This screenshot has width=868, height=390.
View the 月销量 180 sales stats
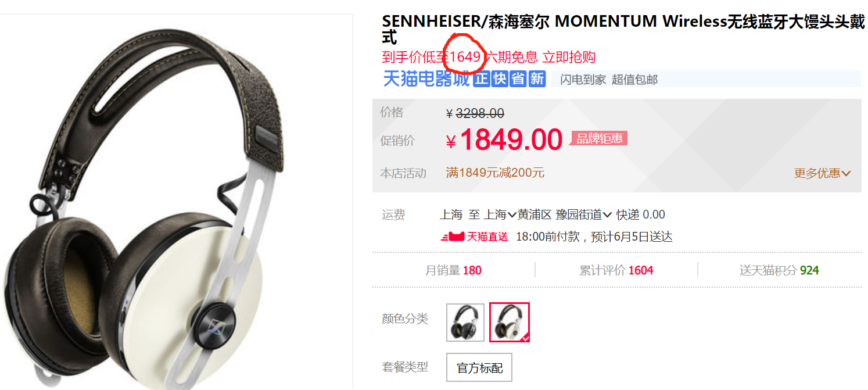[453, 270]
